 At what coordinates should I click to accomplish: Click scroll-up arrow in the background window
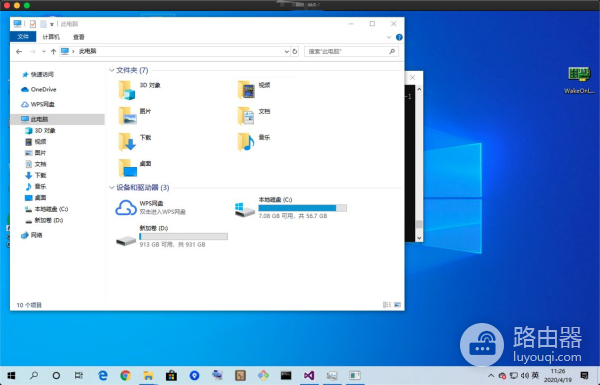(x=419, y=89)
